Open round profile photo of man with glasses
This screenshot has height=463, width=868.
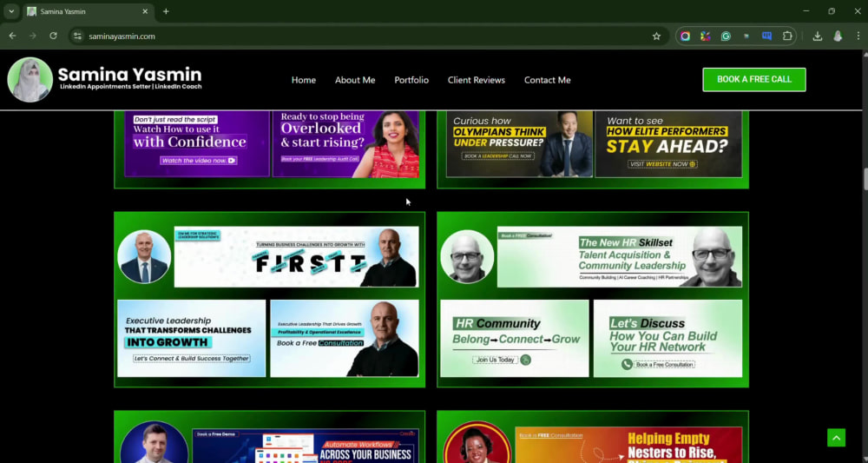pos(467,256)
